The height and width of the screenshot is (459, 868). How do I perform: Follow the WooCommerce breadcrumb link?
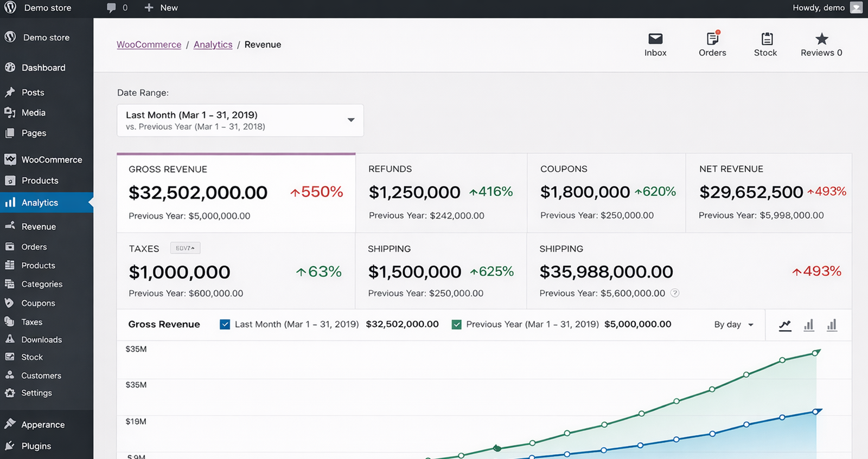pyautogui.click(x=149, y=44)
